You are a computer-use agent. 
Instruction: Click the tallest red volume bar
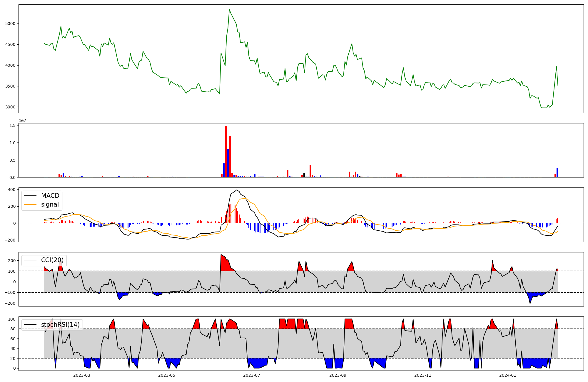point(226,152)
